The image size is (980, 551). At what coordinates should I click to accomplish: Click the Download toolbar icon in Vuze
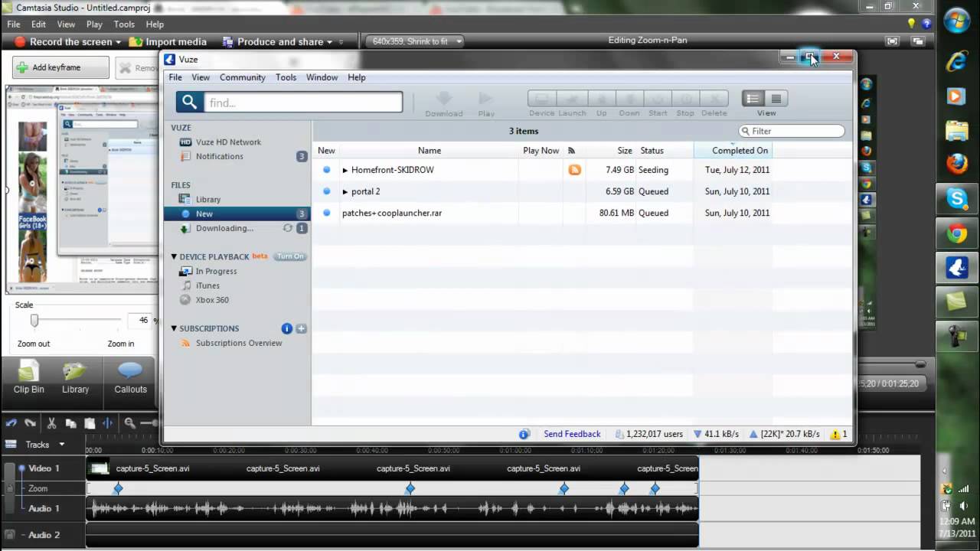pos(444,99)
